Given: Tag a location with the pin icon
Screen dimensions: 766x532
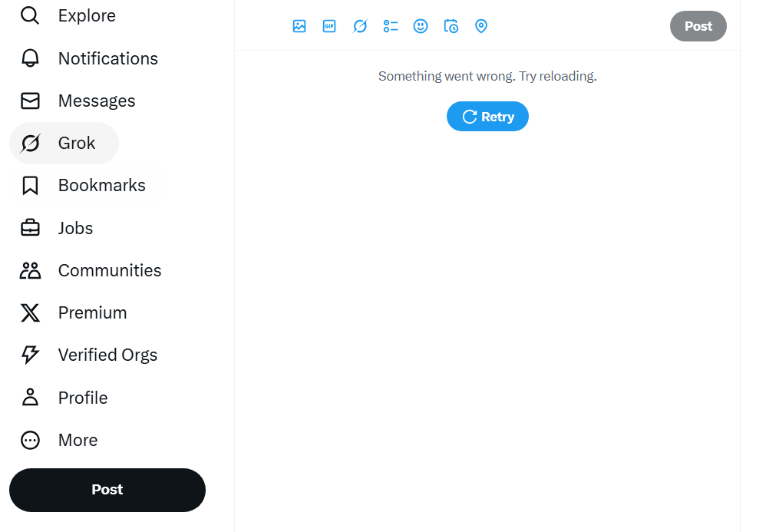Looking at the screenshot, I should [x=481, y=26].
